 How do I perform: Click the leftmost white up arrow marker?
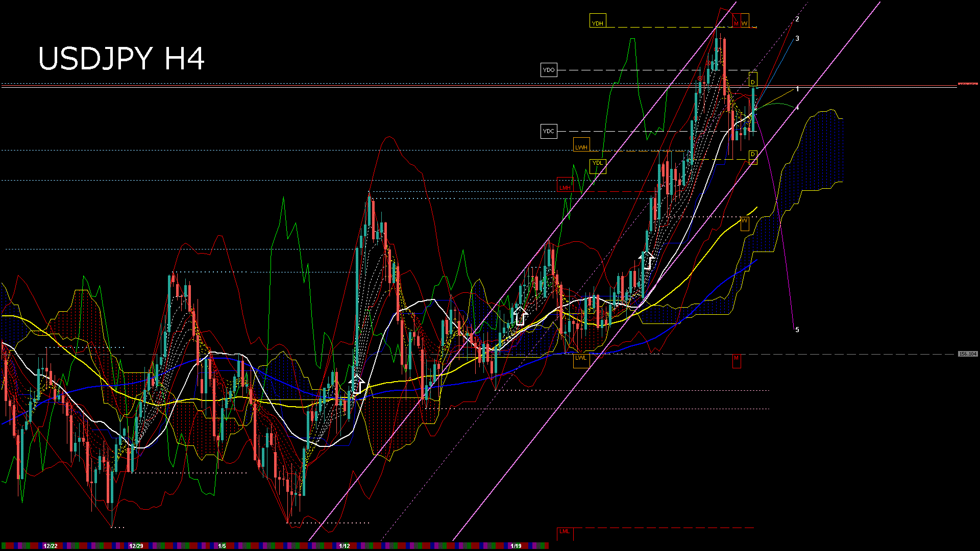coord(357,384)
